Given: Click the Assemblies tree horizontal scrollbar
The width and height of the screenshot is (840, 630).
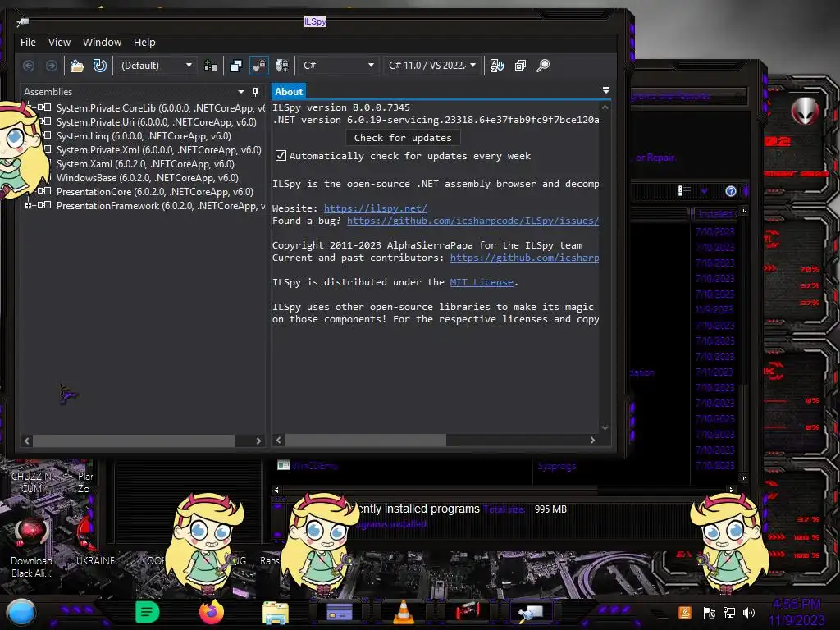Looking at the screenshot, I should 134,441.
